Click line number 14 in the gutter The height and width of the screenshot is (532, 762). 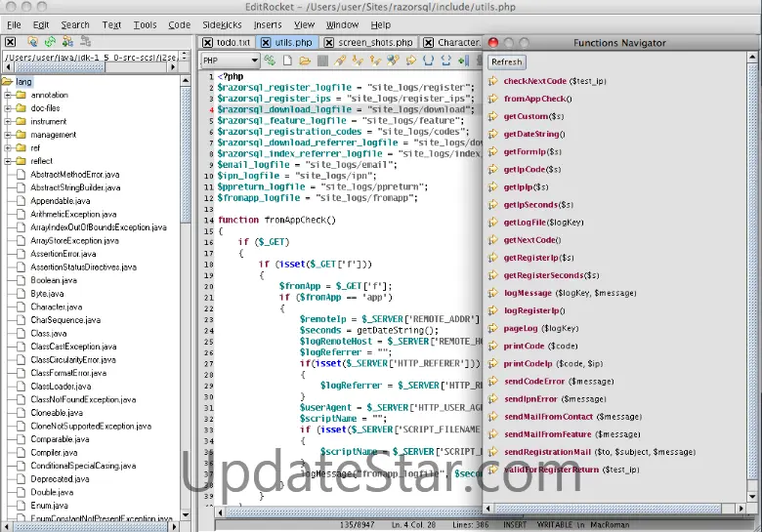(x=208, y=220)
